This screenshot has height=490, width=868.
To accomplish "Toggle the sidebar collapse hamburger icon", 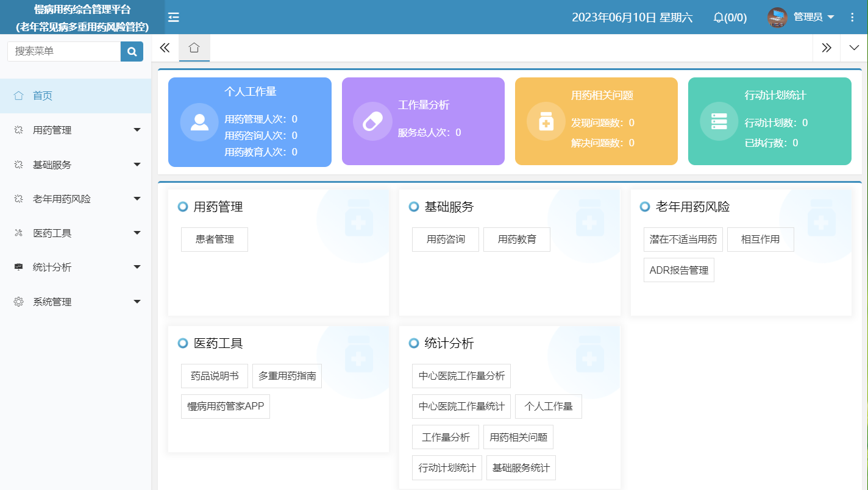I will (174, 17).
